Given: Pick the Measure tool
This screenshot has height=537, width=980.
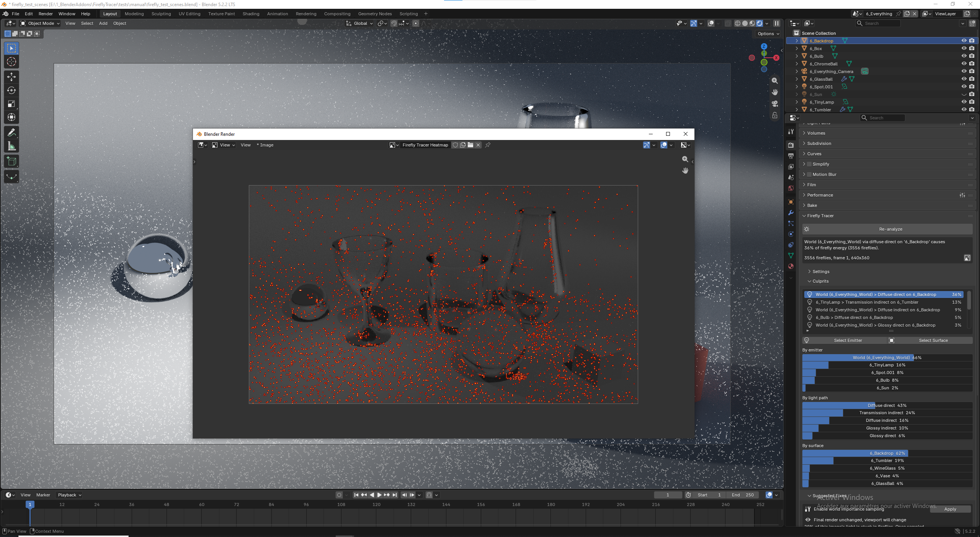Looking at the screenshot, I should pos(11,146).
